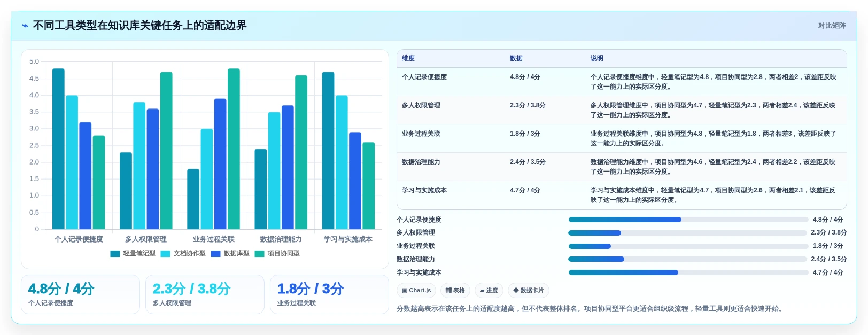Screen dimensions: 868x335
Task: Click the 数据库型 bar in 业务过程关联 group
Action: click(220, 164)
